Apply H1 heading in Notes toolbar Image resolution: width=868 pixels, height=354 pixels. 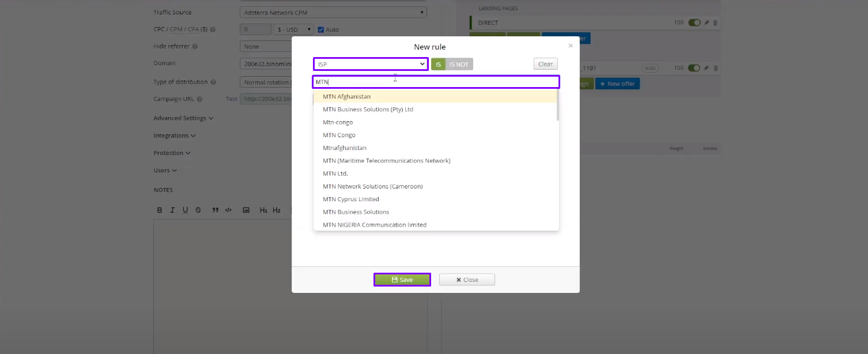point(263,210)
